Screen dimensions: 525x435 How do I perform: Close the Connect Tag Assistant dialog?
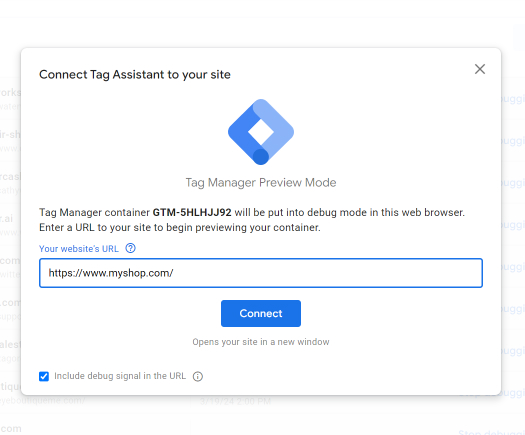tap(479, 69)
